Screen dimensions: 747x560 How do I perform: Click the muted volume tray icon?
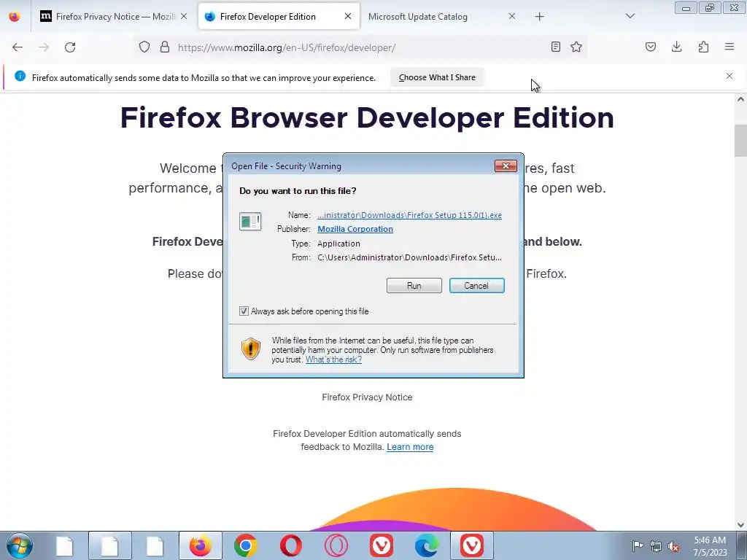coord(673,547)
